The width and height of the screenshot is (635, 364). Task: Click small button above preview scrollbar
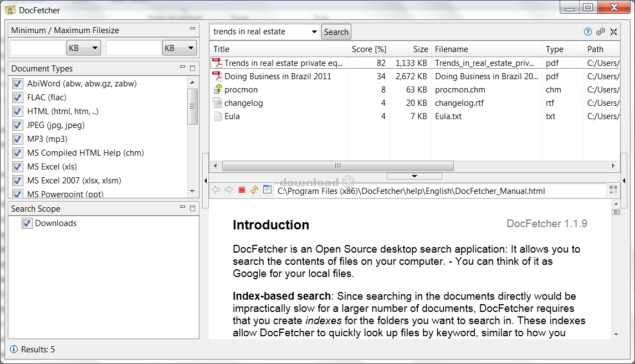pos(616,212)
